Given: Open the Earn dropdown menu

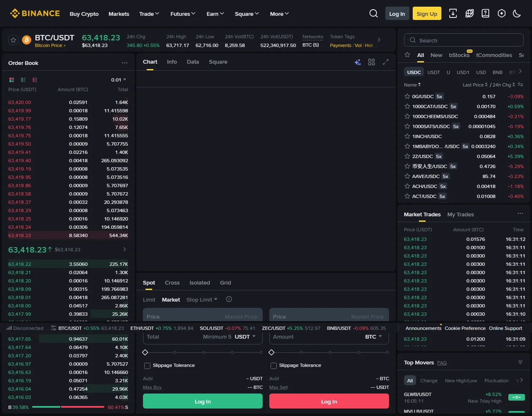Looking at the screenshot, I should (215, 14).
